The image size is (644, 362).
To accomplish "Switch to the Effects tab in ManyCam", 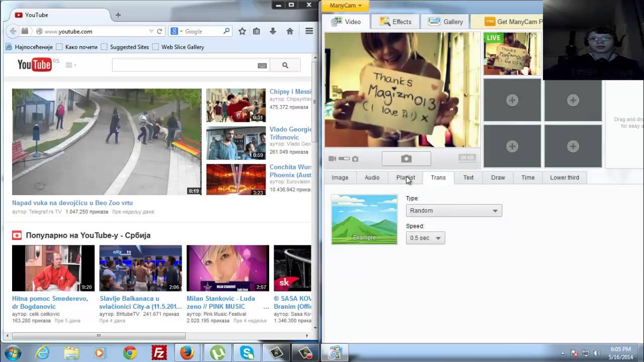I will coord(395,22).
